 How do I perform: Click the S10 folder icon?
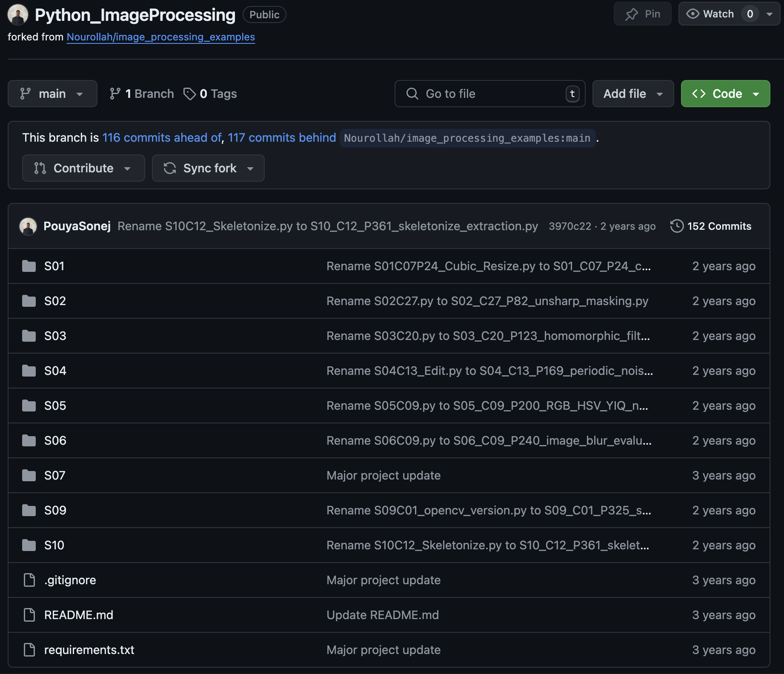tap(29, 545)
